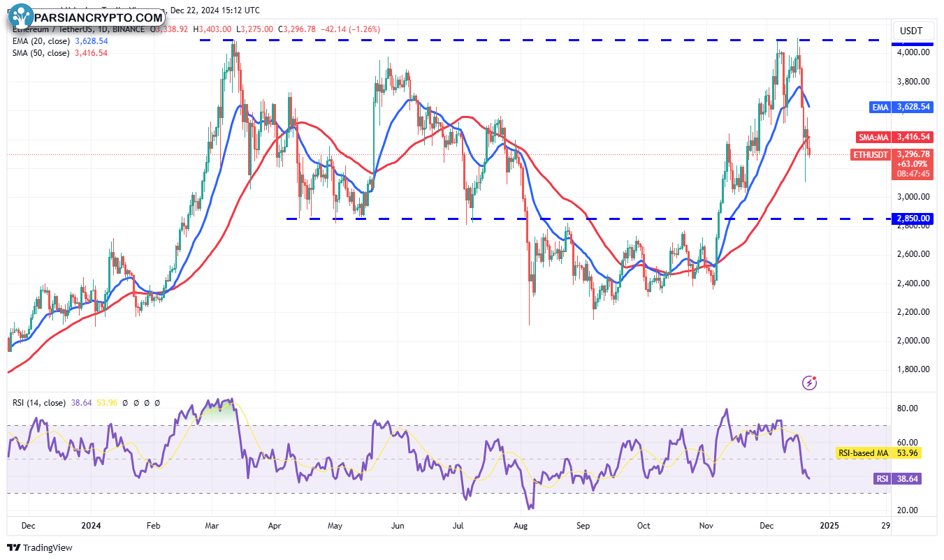Open the TradingView logo link

pyautogui.click(x=40, y=548)
